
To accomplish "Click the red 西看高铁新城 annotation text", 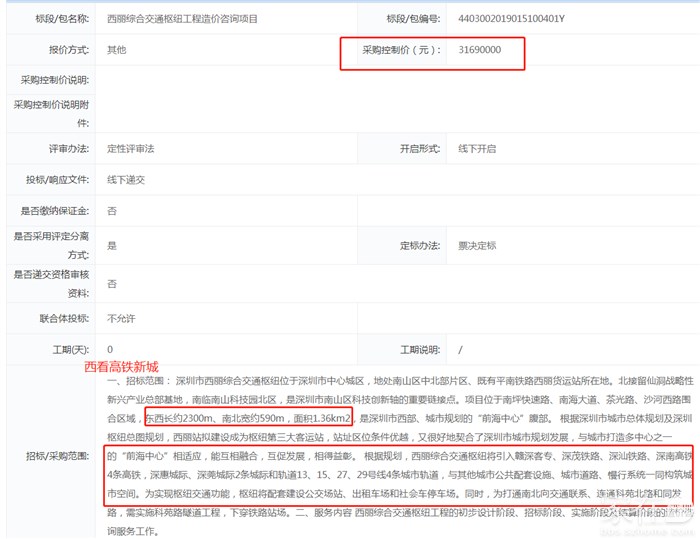I will (121, 367).
